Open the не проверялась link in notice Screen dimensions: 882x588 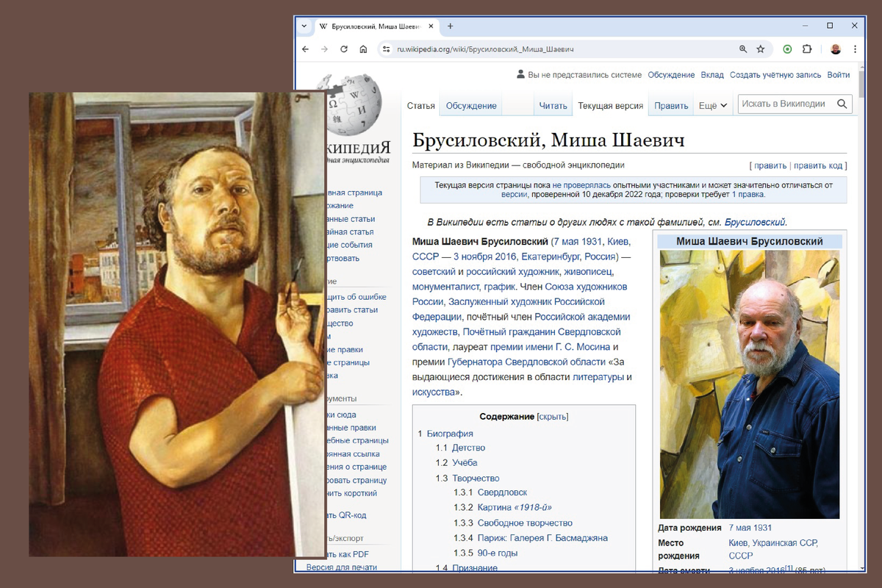point(583,185)
